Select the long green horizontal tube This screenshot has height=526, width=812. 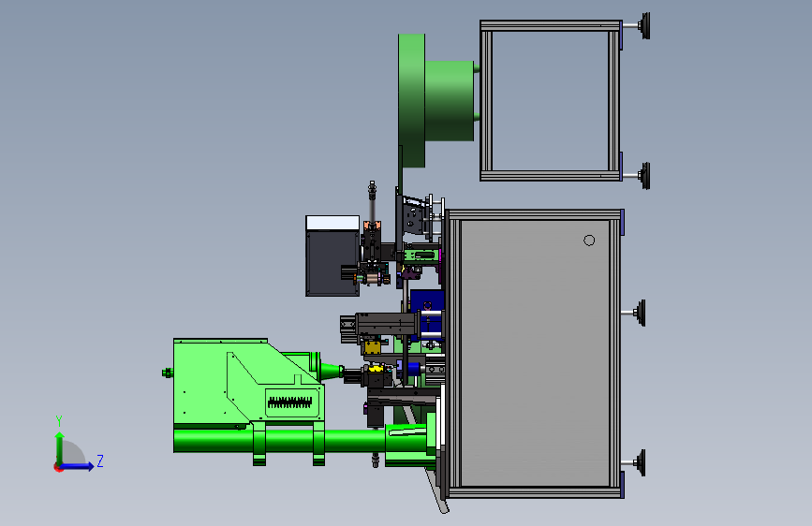click(280, 441)
